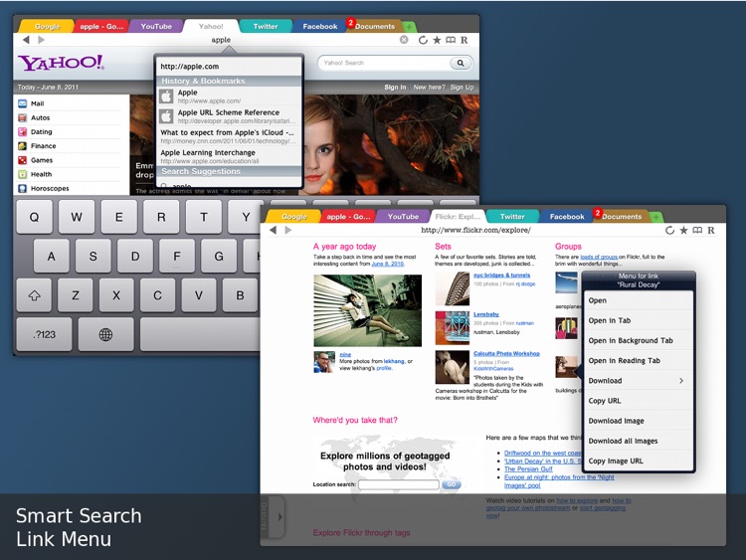The image size is (746, 560).
Task: Go back in the Yahoo browser window
Action: coord(26,40)
